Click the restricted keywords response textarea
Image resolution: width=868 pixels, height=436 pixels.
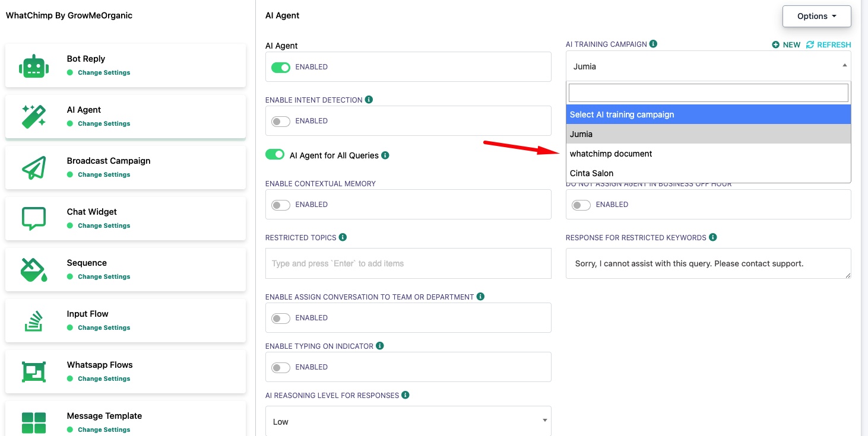tap(708, 263)
